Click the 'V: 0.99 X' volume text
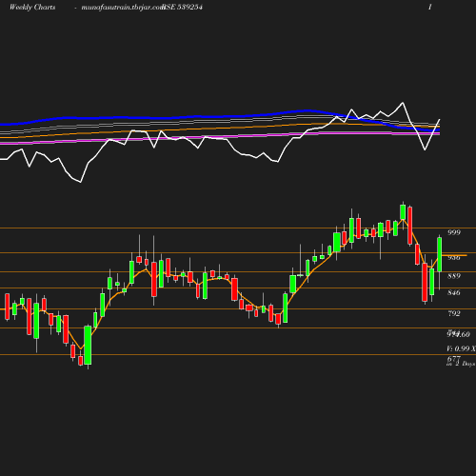The height and width of the screenshot is (476, 476). [461, 348]
